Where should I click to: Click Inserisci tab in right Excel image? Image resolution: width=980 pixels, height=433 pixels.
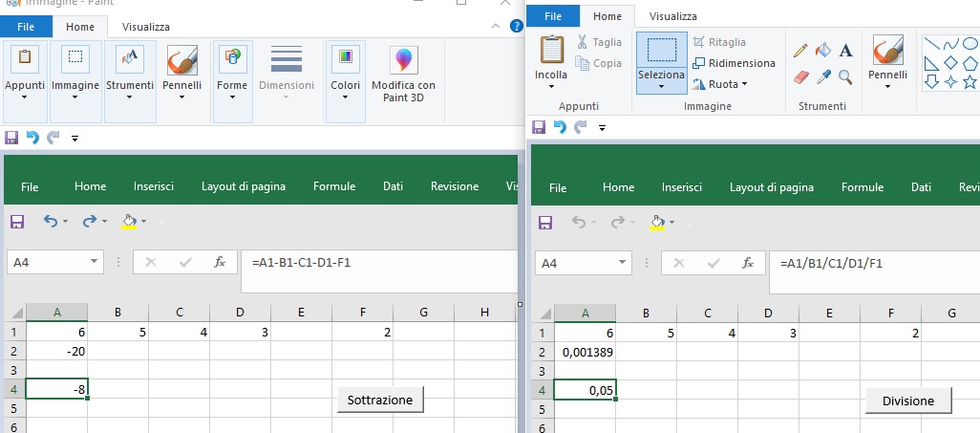(x=682, y=187)
